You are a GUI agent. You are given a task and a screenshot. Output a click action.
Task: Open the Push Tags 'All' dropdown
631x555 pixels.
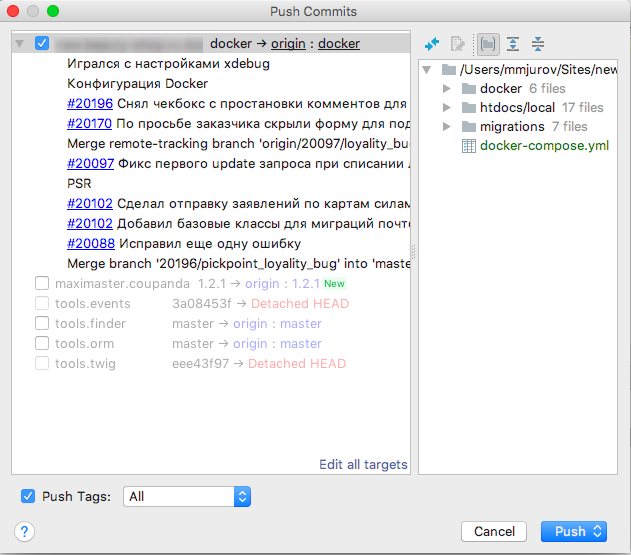click(x=186, y=496)
